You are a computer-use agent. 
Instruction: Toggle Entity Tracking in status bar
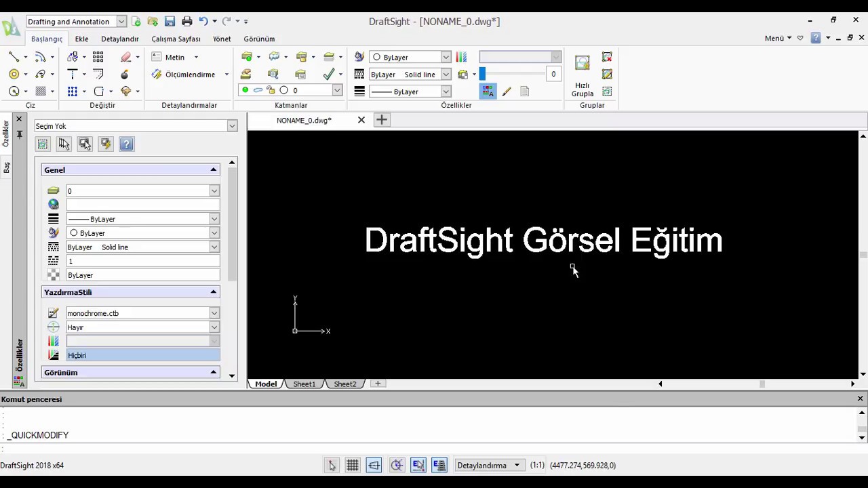[439, 465]
